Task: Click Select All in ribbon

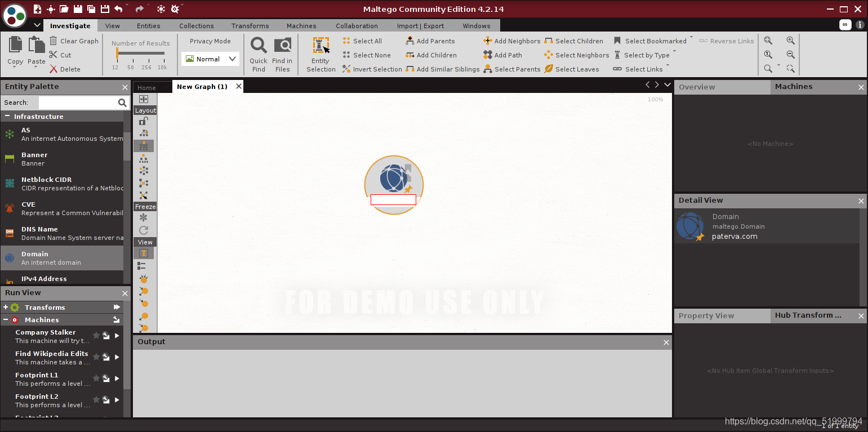Action: click(362, 41)
